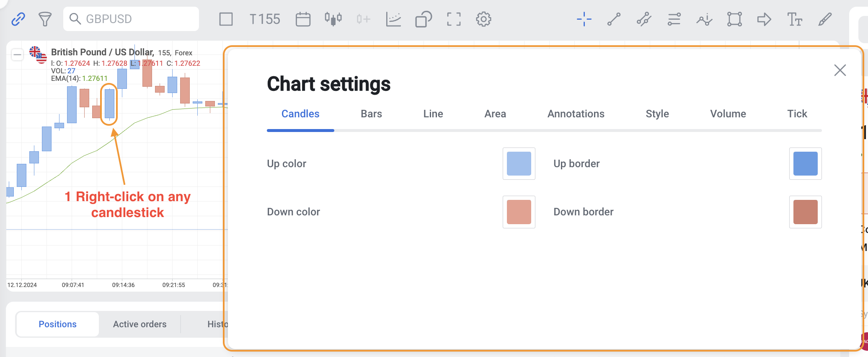Viewport: 868px width, 357px height.
Task: Click the GBPUSD symbol search field
Action: point(131,19)
